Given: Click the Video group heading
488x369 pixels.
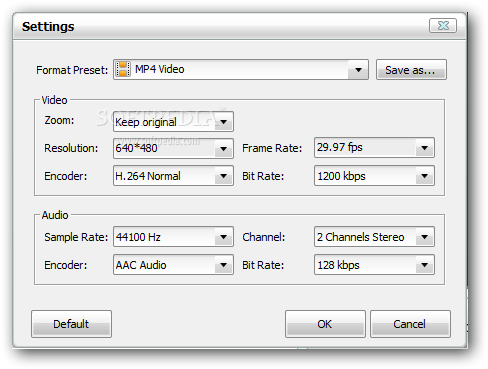Looking at the screenshot, I should coord(54,100).
